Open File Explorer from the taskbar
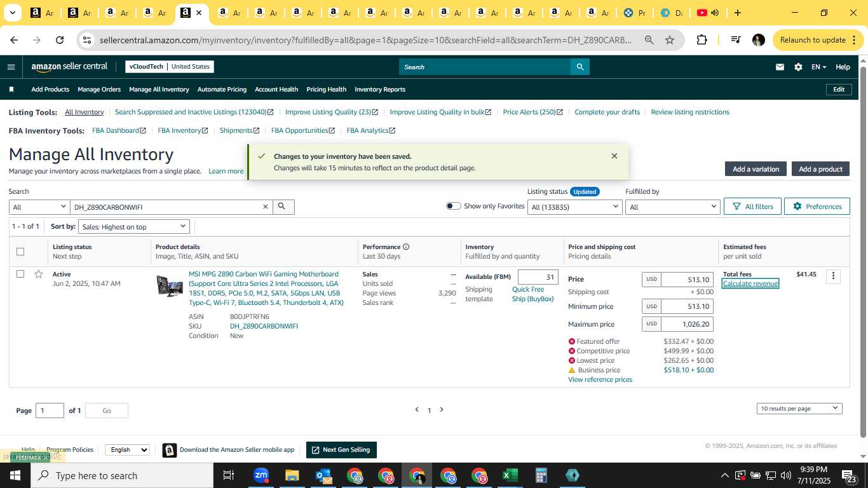 292,475
